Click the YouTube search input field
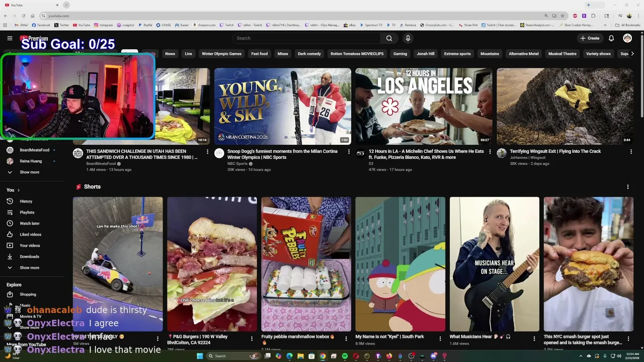 pos(306,38)
